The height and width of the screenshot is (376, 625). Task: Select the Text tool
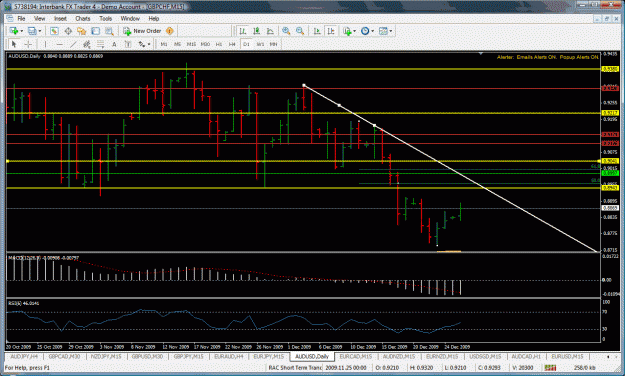click(114, 44)
